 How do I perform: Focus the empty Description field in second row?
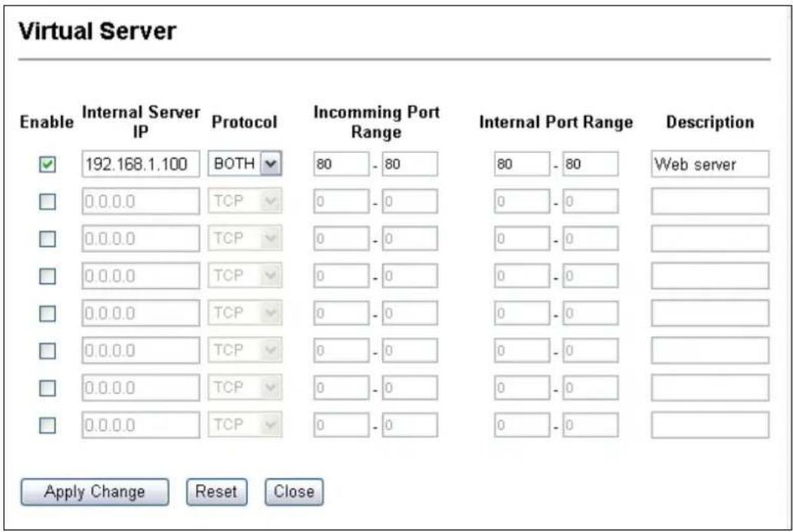pos(710,201)
